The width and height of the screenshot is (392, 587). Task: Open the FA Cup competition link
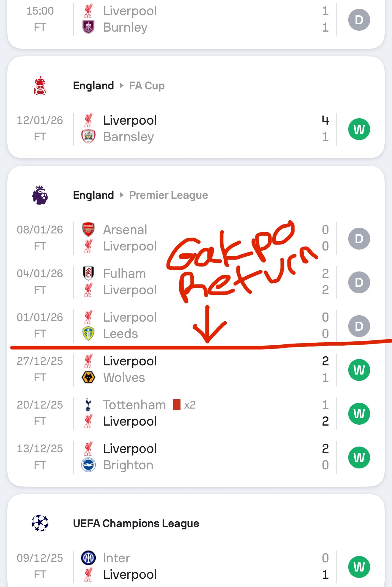[x=147, y=86]
